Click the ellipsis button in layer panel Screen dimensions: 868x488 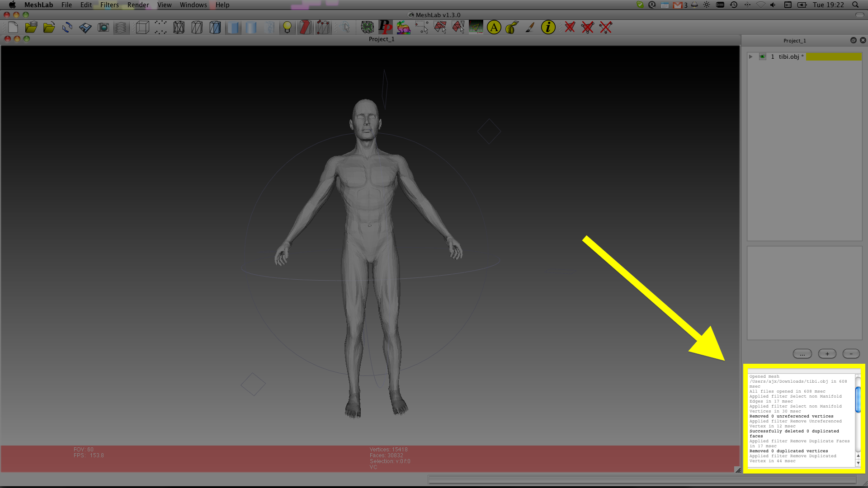coord(802,354)
